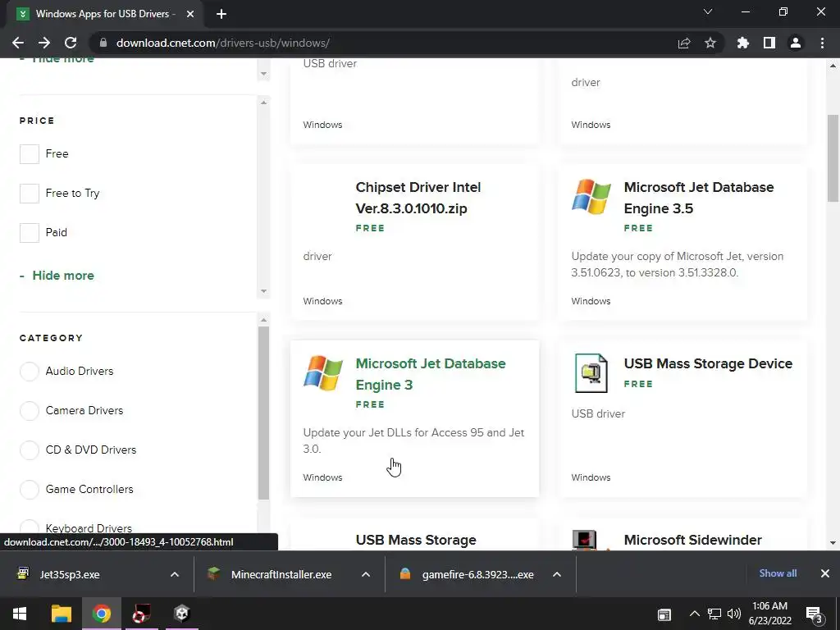Click the Jet Database Engine 3.5 Windows logo
This screenshot has height=630, width=840.
pos(591,197)
